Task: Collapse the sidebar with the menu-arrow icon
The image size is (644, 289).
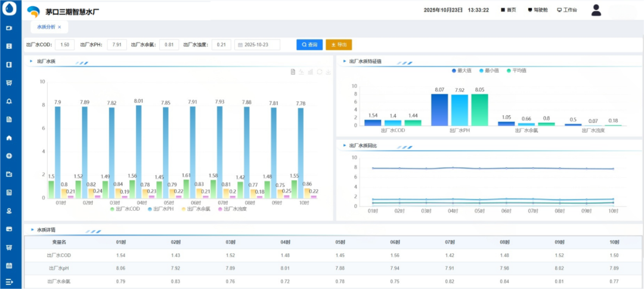Action: [10, 282]
